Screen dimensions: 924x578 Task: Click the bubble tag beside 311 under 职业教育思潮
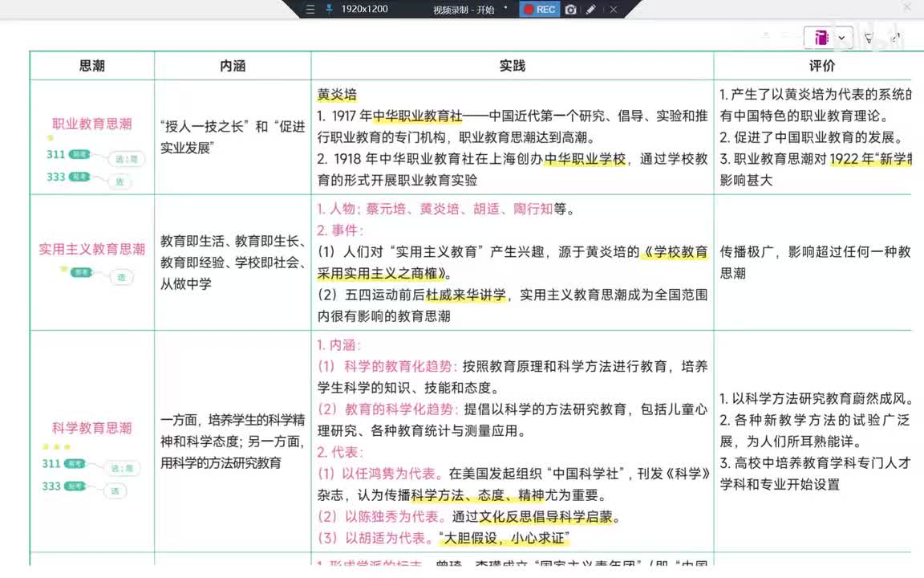point(126,159)
